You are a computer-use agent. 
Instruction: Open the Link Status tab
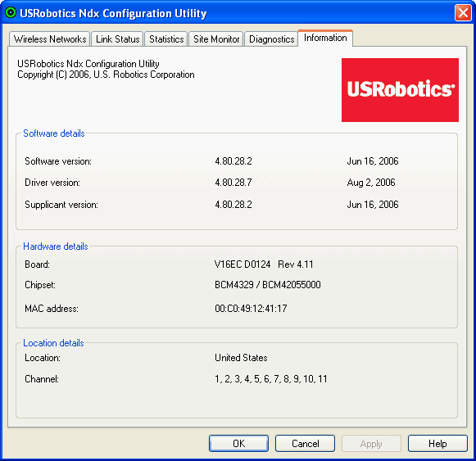117,39
